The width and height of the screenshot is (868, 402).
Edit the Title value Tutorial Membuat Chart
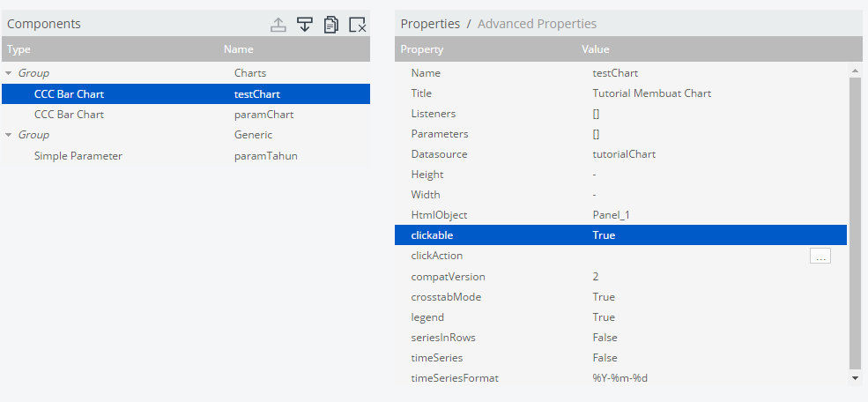[x=651, y=93]
